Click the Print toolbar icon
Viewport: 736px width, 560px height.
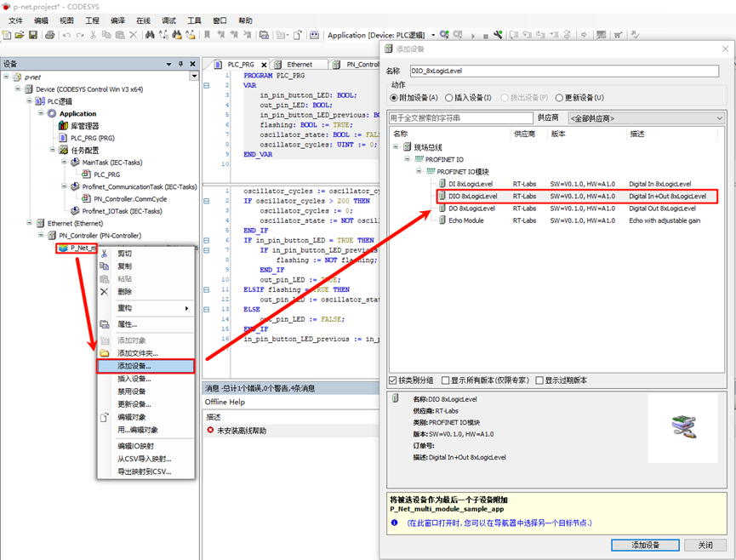click(x=49, y=35)
